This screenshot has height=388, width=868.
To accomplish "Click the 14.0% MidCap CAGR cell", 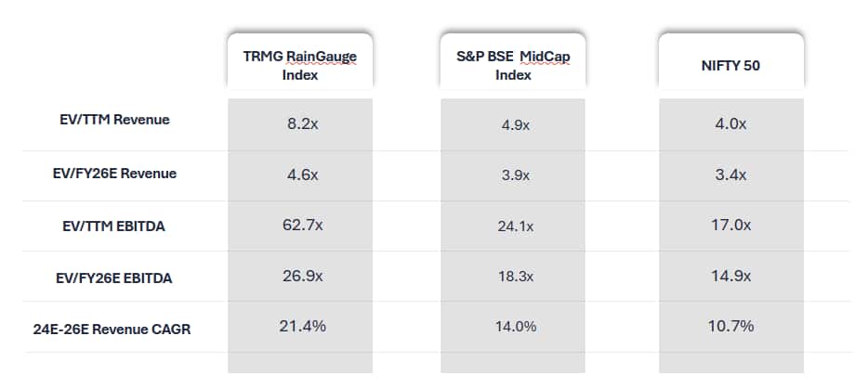I will [x=513, y=327].
